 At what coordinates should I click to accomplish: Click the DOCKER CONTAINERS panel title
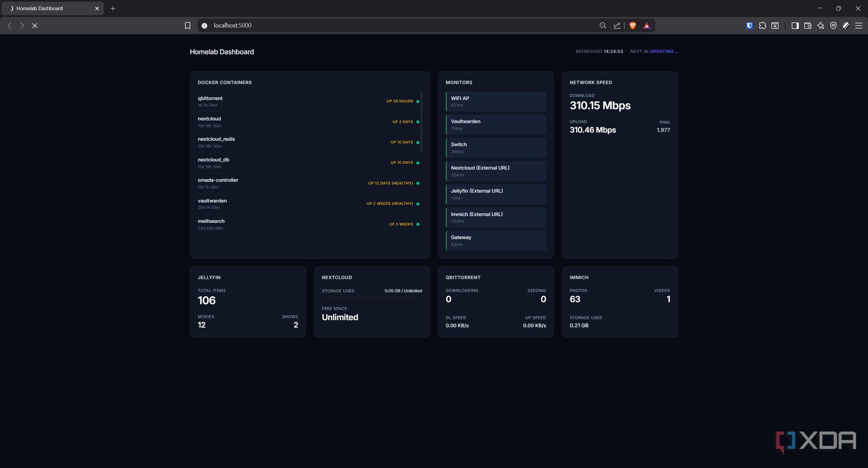pos(224,82)
